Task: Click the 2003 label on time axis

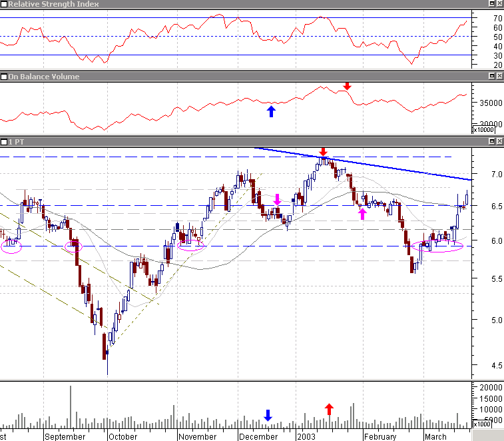Action: pyautogui.click(x=306, y=436)
